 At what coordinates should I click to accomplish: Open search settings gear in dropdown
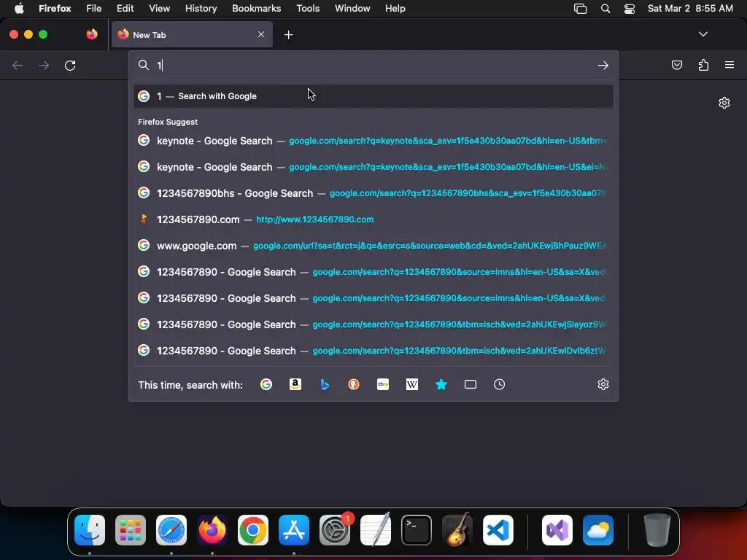tap(603, 384)
